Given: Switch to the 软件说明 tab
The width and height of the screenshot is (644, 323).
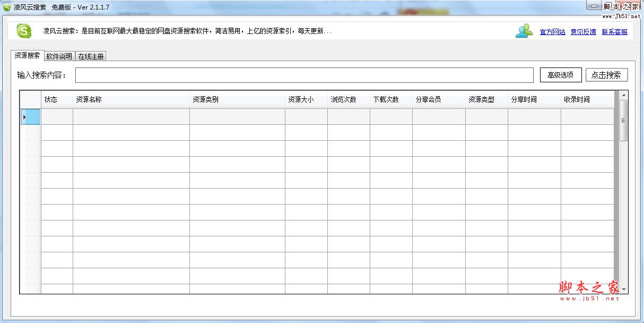Looking at the screenshot, I should coord(60,56).
